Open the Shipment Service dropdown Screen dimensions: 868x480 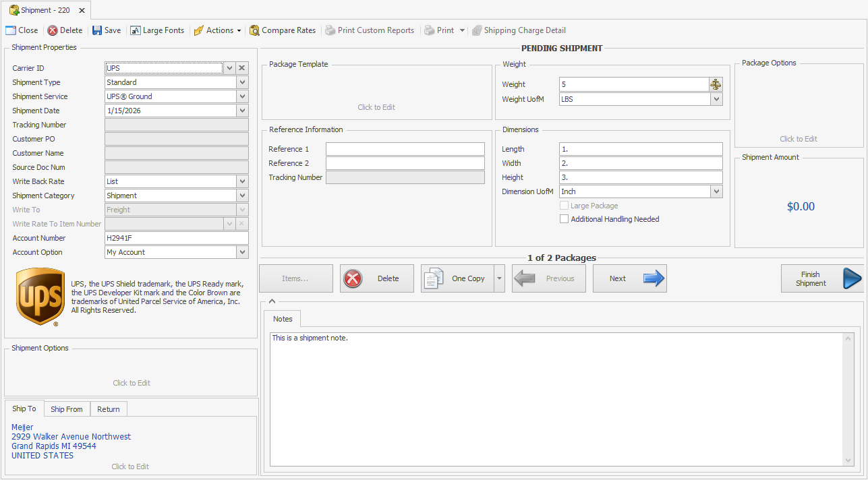pyautogui.click(x=242, y=96)
